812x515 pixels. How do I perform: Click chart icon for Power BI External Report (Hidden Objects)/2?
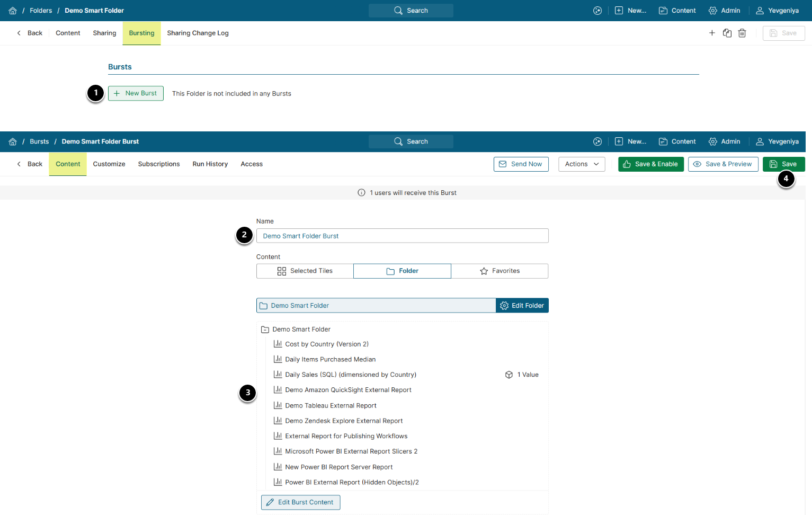[x=278, y=482]
